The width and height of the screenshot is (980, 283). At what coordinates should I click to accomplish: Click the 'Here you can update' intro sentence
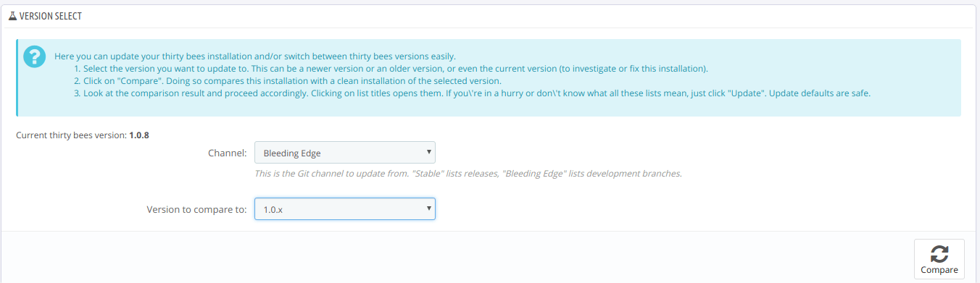(x=255, y=56)
